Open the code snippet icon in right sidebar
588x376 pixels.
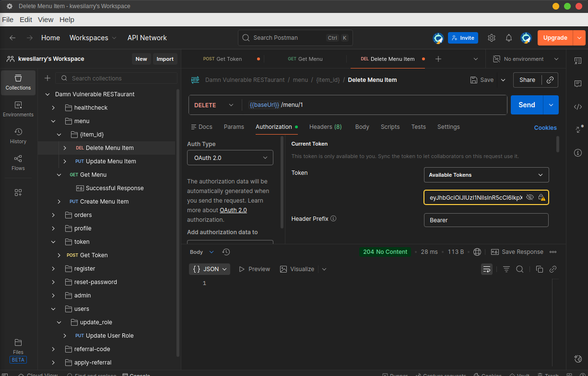(x=578, y=107)
